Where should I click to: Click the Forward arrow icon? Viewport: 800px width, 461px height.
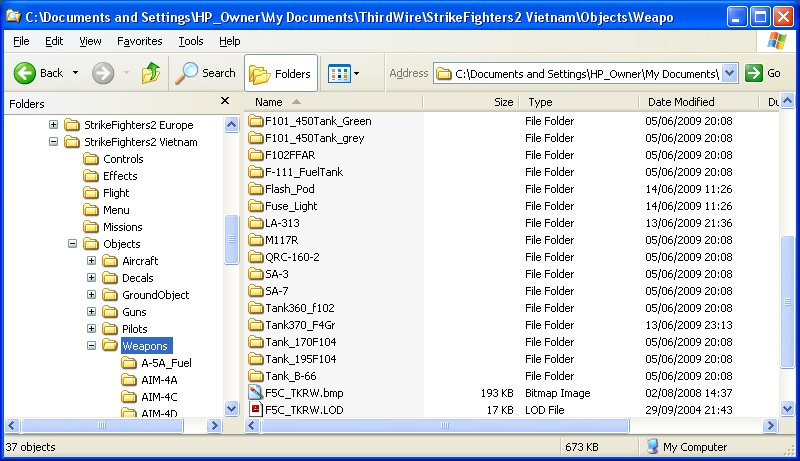[103, 73]
